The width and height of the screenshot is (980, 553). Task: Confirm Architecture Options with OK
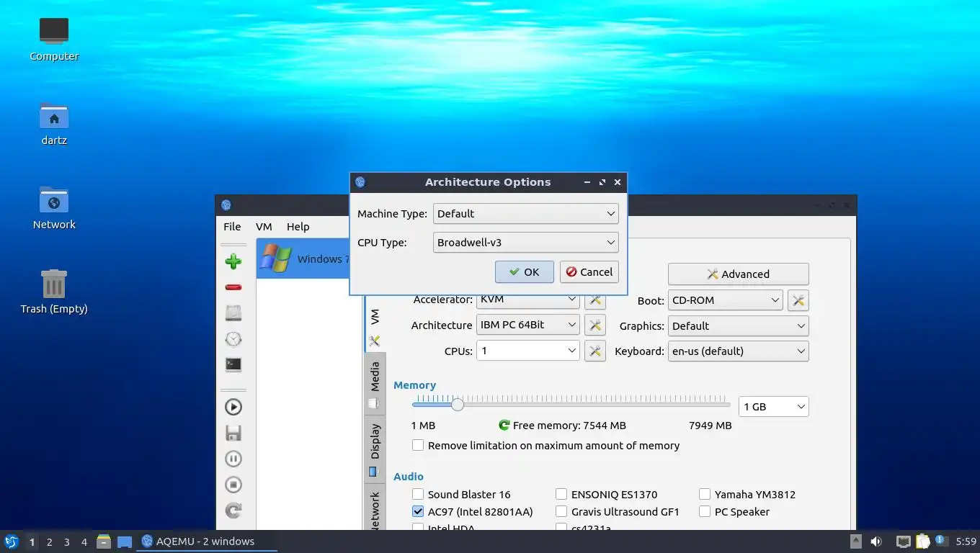[524, 272]
